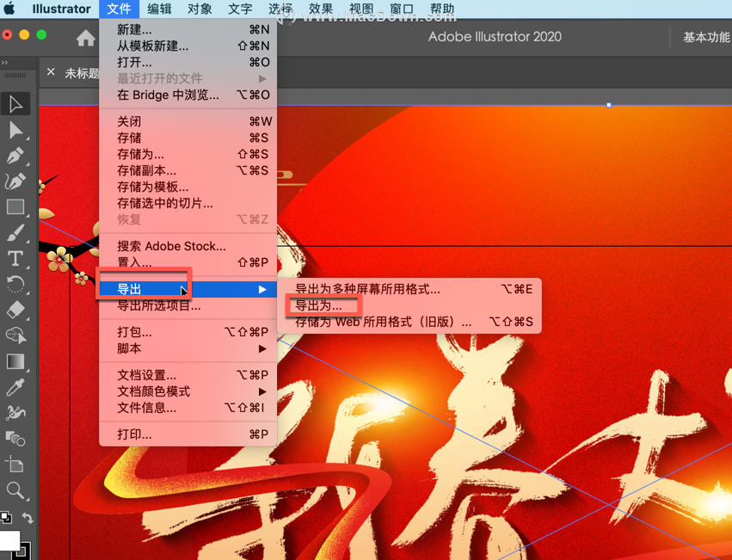The height and width of the screenshot is (560, 732).
Task: Select the Shape Builder tool
Action: coord(15,335)
